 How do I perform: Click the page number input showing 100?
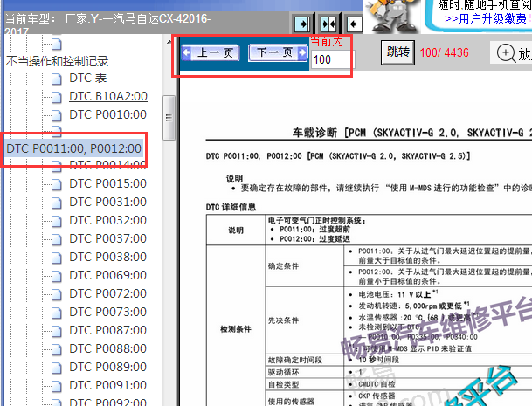[x=332, y=59]
